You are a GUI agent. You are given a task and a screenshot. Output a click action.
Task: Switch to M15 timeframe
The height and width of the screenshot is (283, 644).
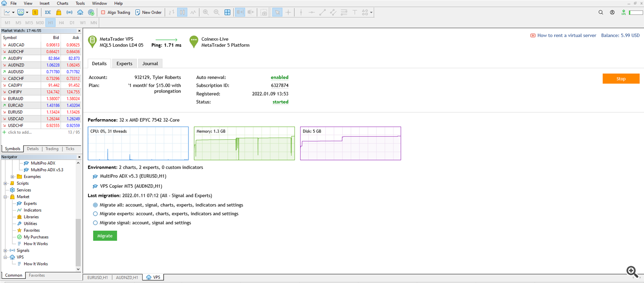coord(29,23)
